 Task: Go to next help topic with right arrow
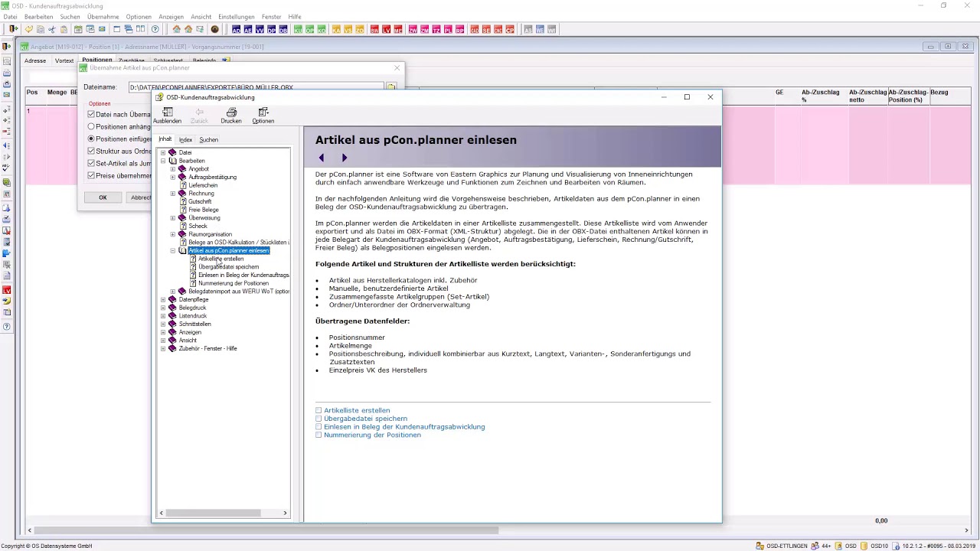[x=345, y=158]
